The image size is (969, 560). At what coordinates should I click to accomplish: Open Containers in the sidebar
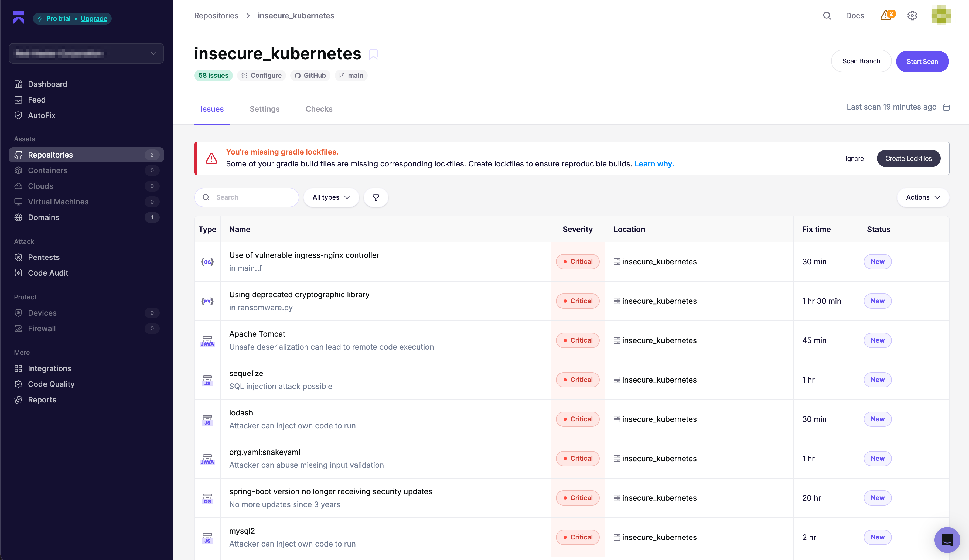(86, 170)
